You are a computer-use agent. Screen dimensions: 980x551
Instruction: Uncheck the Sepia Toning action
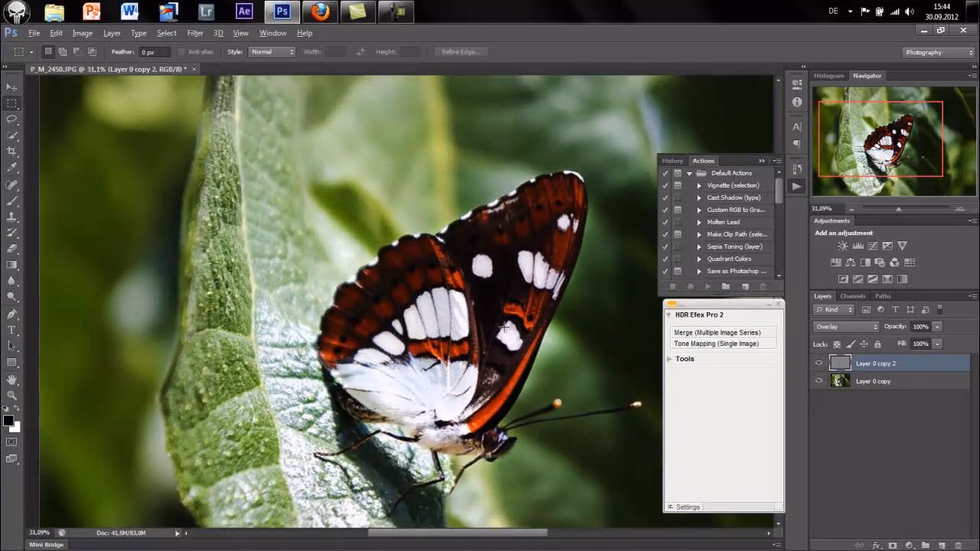pyautogui.click(x=665, y=246)
